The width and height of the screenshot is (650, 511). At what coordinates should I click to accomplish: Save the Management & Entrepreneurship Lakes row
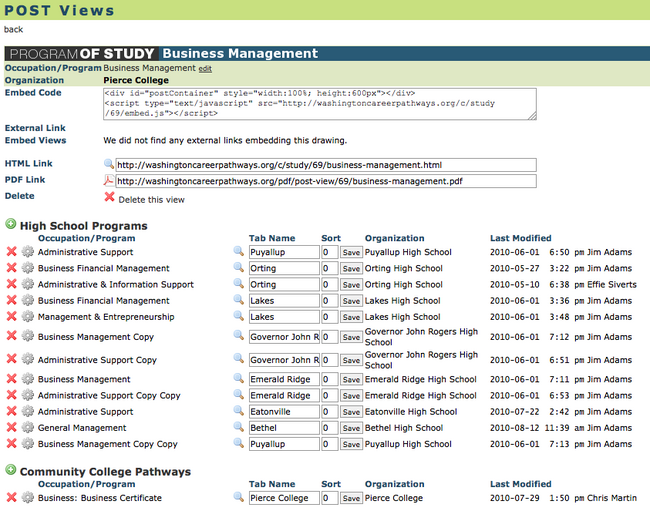pos(351,317)
